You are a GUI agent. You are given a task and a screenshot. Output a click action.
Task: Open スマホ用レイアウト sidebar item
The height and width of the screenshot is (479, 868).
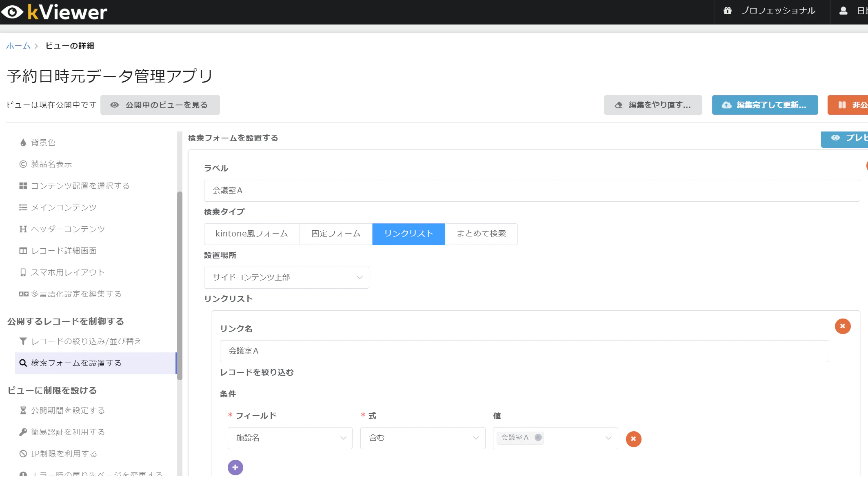click(68, 272)
